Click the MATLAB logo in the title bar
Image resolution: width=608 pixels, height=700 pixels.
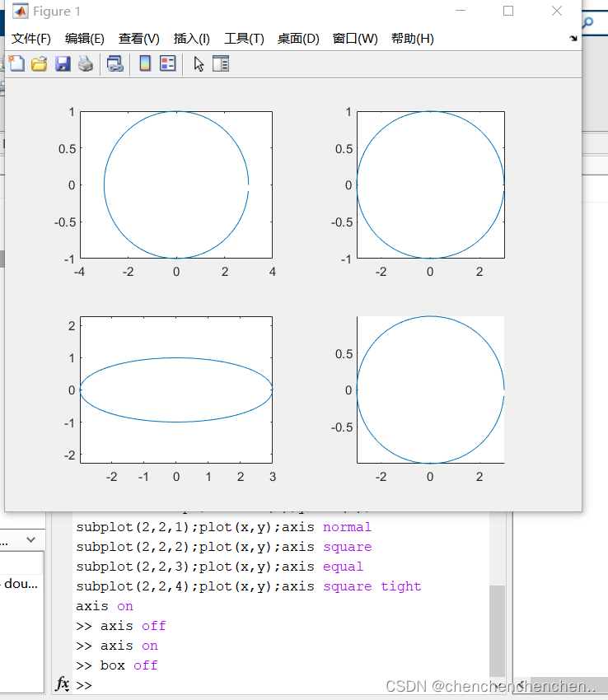click(x=20, y=11)
